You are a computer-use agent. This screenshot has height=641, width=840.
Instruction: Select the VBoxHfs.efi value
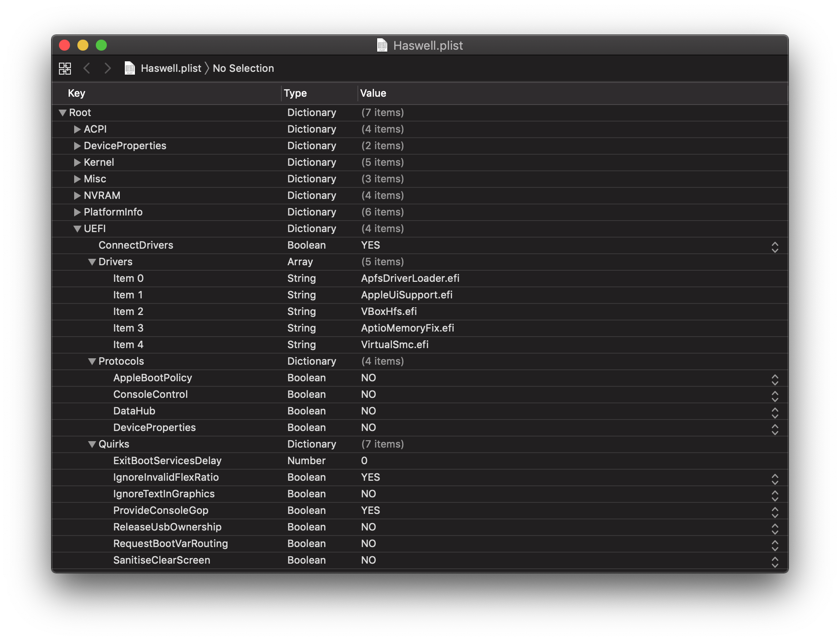(x=389, y=312)
